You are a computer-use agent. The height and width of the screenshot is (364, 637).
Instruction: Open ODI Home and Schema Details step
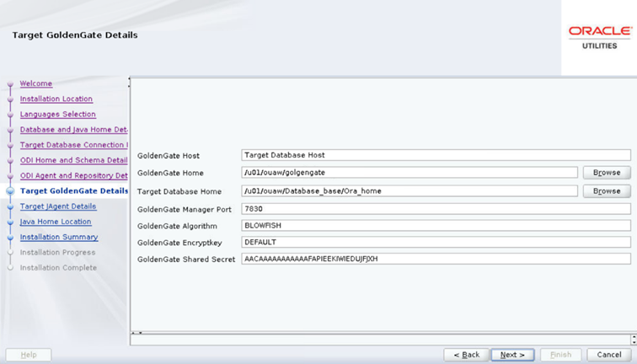coord(74,160)
